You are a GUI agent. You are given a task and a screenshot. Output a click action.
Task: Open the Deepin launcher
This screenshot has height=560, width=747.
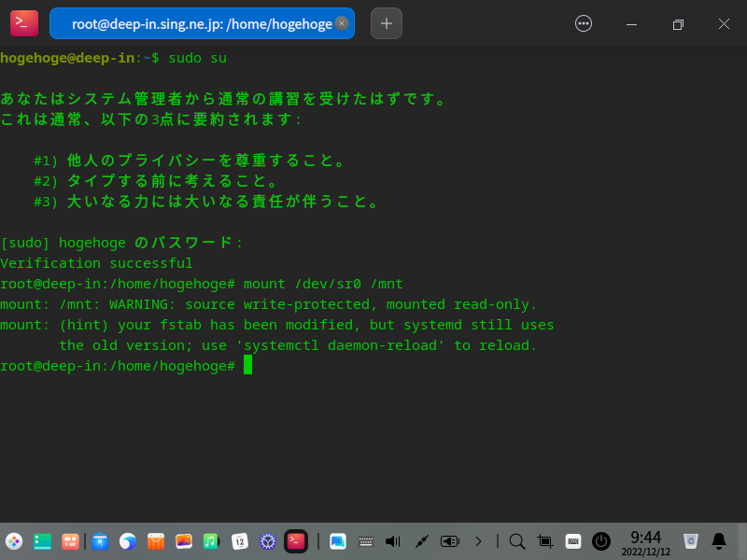click(14, 541)
